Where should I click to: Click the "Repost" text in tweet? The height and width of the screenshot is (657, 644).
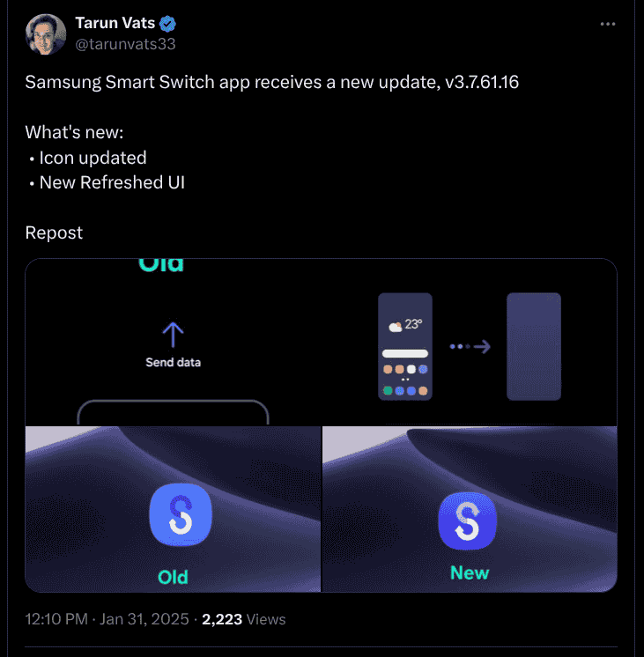point(54,233)
